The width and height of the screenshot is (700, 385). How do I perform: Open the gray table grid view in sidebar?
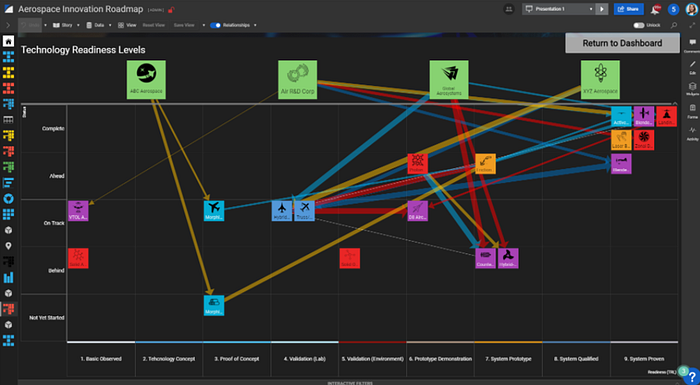pyautogui.click(x=8, y=120)
